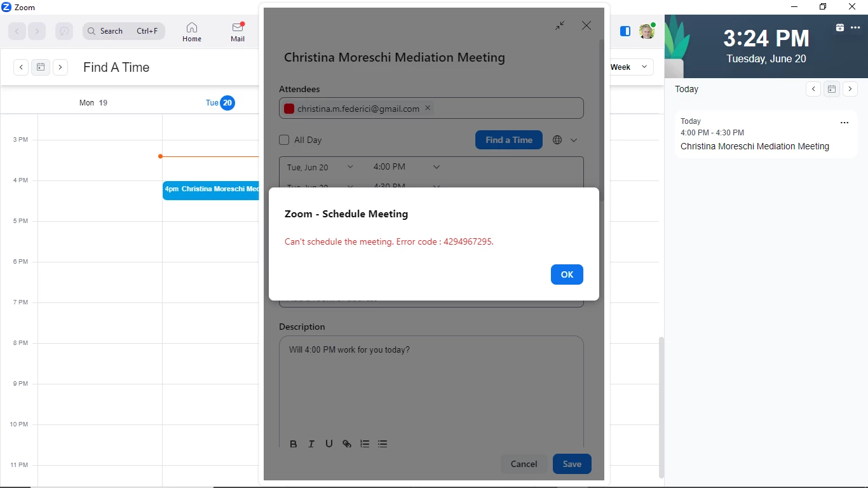Click the Save button
Viewport: 868px width, 488px height.
572,464
